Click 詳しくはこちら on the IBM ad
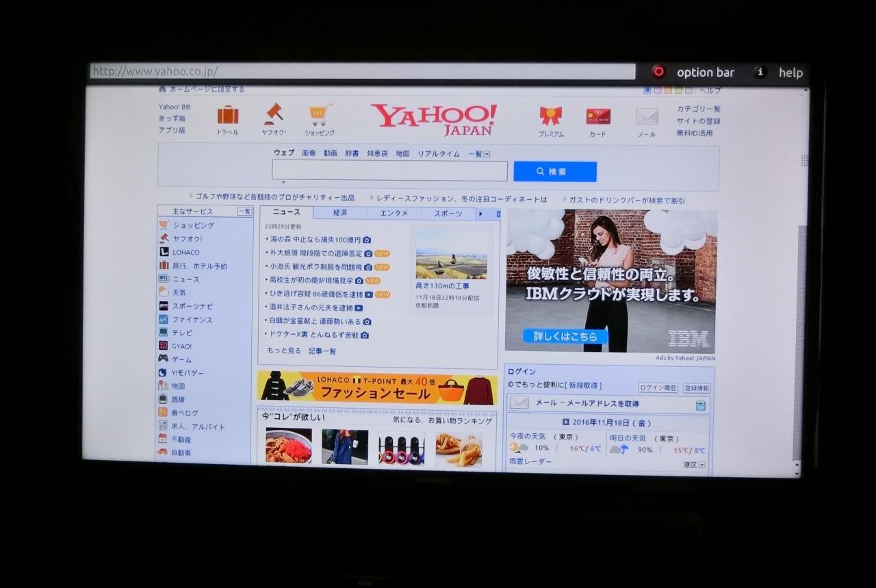The width and height of the screenshot is (876, 588). (565, 336)
